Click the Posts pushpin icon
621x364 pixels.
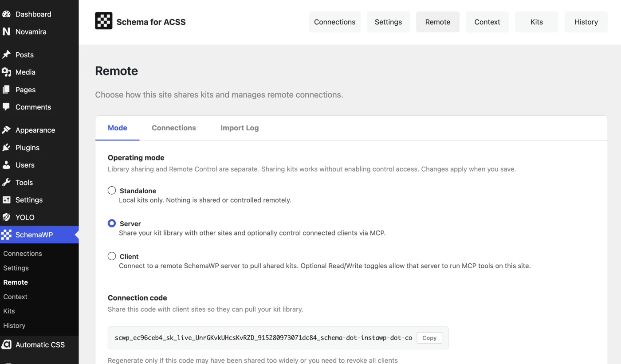(x=6, y=55)
